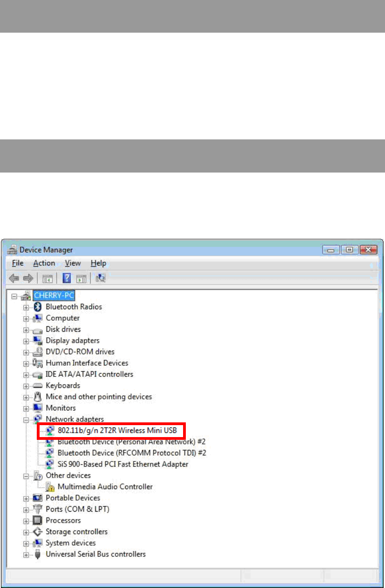Click the IDE ATA/ATAPI controllers icon
The image size is (385, 588).
pos(38,375)
